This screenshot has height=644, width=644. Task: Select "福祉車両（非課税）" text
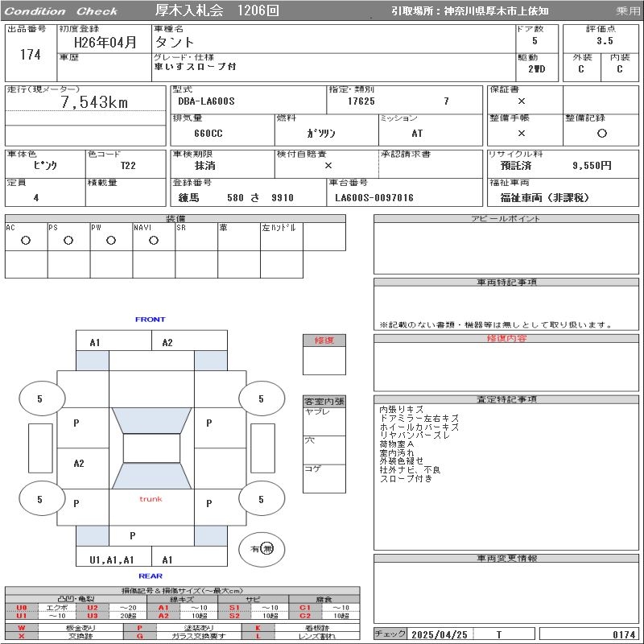[545, 197]
